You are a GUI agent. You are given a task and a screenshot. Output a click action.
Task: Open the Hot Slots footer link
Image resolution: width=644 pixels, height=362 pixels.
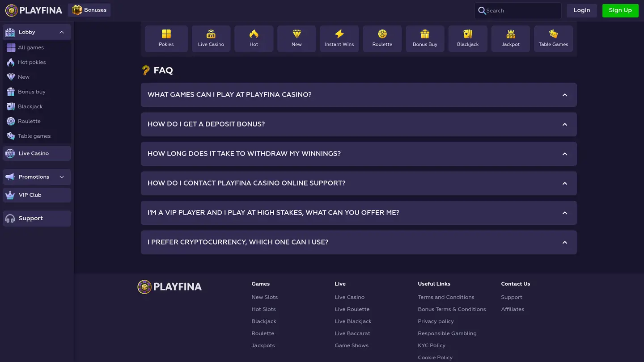pos(263,309)
